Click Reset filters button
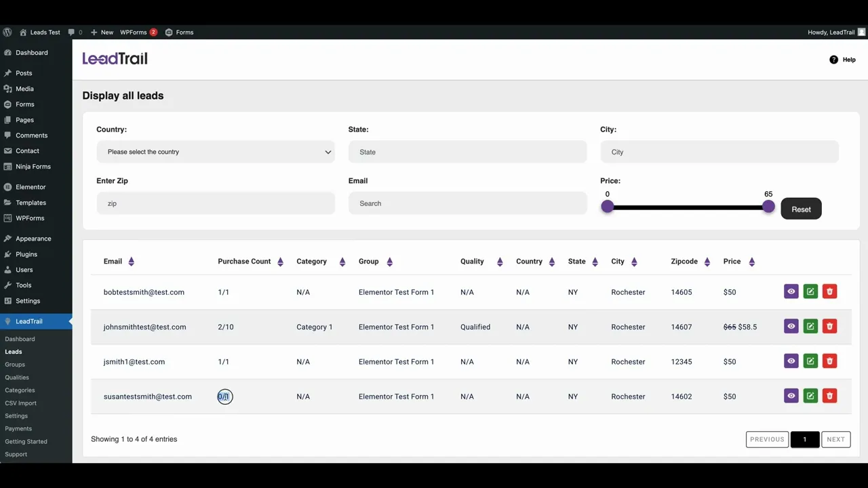The width and height of the screenshot is (868, 488). coord(801,209)
